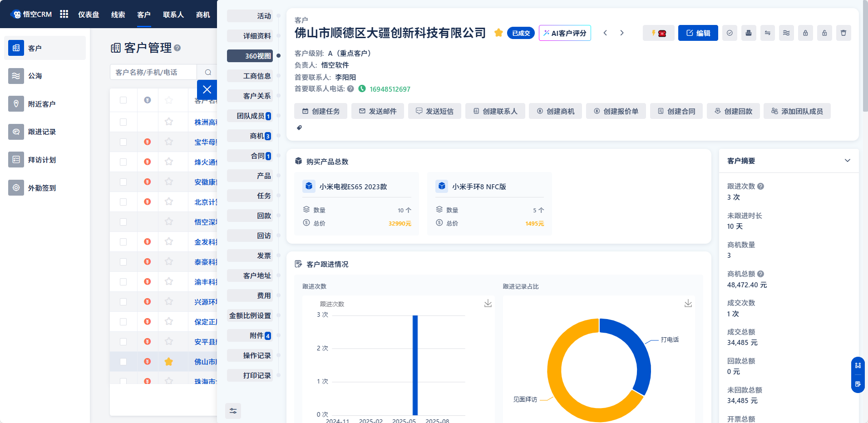Click the search magnifier icon in customer list

tap(208, 72)
